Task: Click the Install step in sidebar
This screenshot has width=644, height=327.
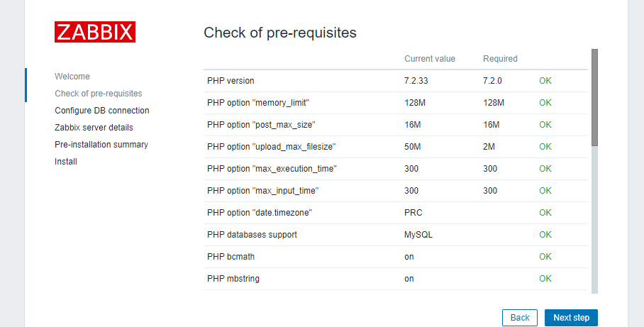Action: pyautogui.click(x=66, y=162)
